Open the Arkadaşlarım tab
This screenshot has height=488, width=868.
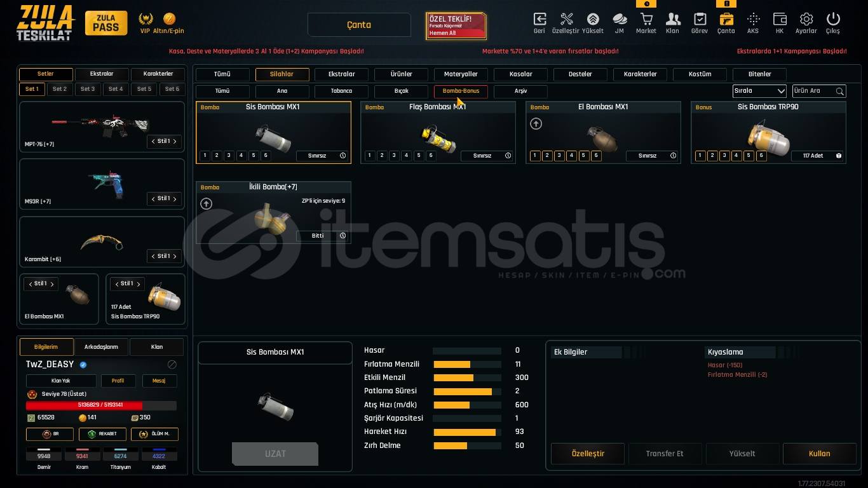tap(102, 347)
